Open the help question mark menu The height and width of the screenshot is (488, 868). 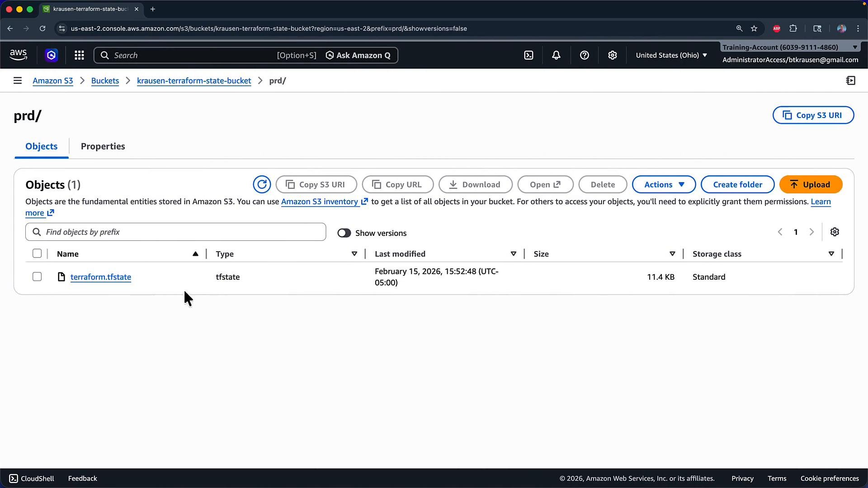(584, 55)
